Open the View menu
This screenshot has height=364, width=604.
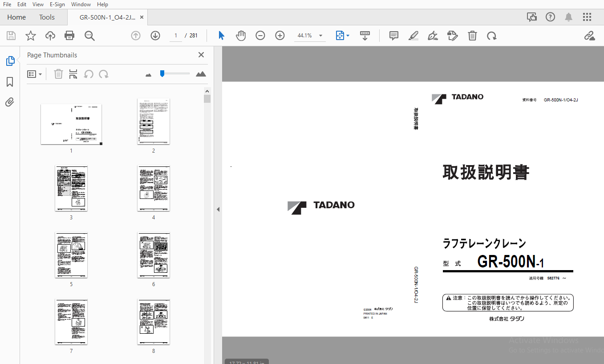pyautogui.click(x=38, y=4)
